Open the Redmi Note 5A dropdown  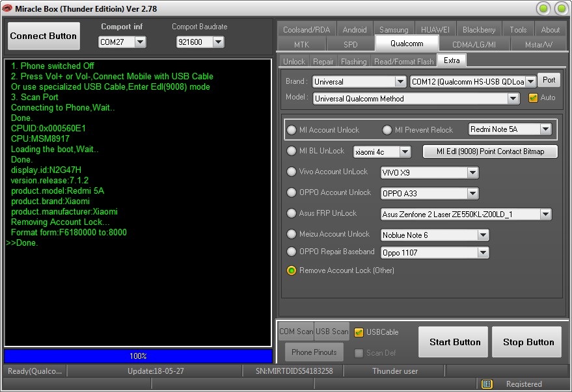(x=545, y=129)
